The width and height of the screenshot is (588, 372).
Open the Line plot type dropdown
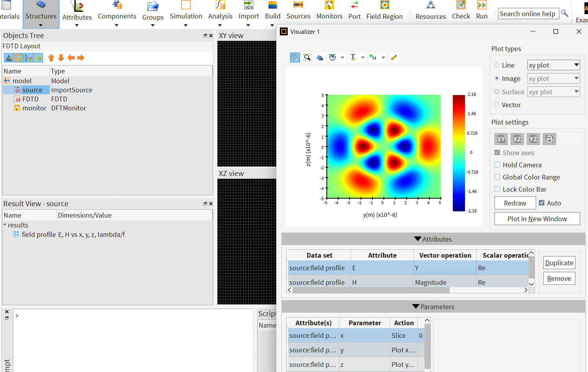[553, 65]
